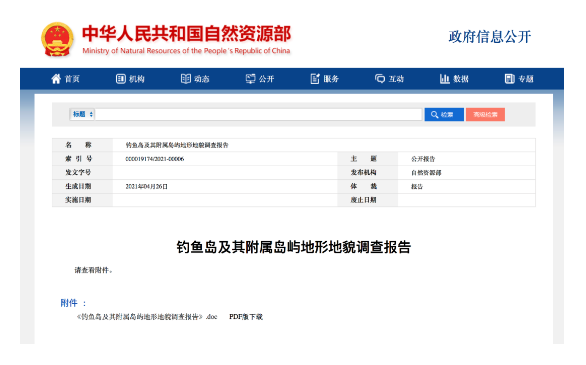Click the 动态 book icon

(186, 79)
